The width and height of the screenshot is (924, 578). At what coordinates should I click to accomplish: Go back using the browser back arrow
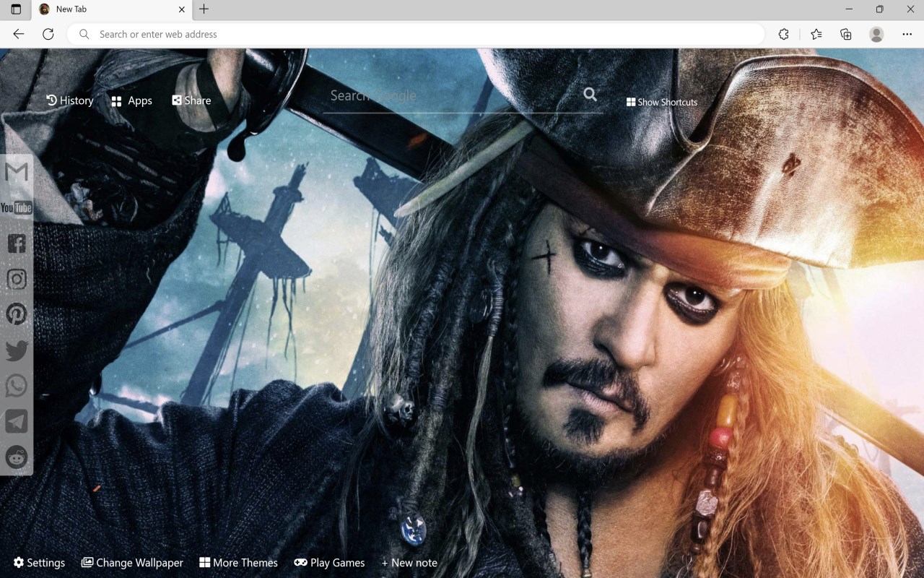[19, 34]
